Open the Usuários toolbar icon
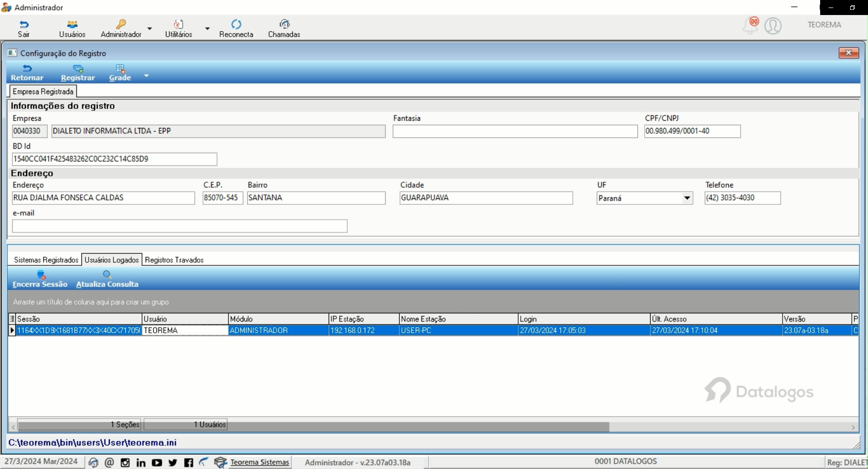 72,24
